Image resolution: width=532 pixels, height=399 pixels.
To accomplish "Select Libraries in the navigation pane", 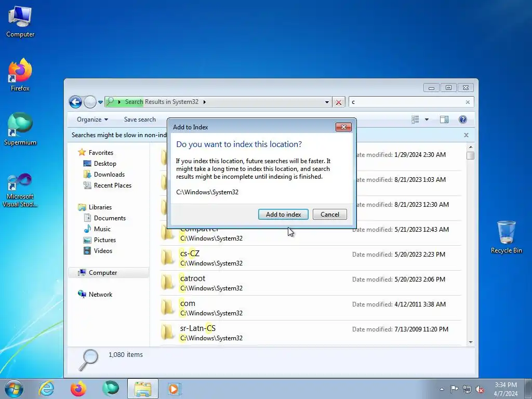I will (100, 207).
